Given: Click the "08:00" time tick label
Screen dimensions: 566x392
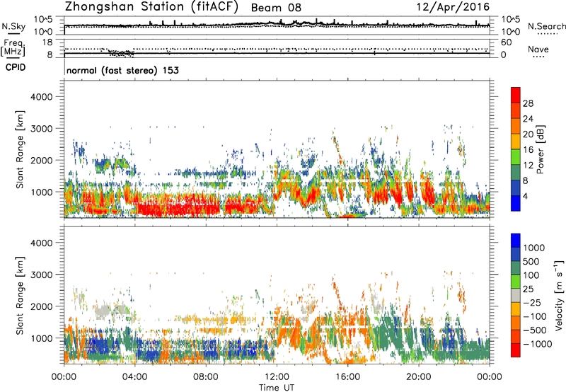Looking at the screenshot, I should point(206,377).
